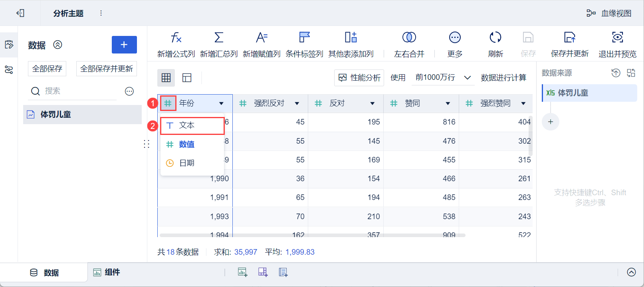The image size is (644, 287).
Task: Click the horizontal scrollbar under the table
Action: point(311,236)
